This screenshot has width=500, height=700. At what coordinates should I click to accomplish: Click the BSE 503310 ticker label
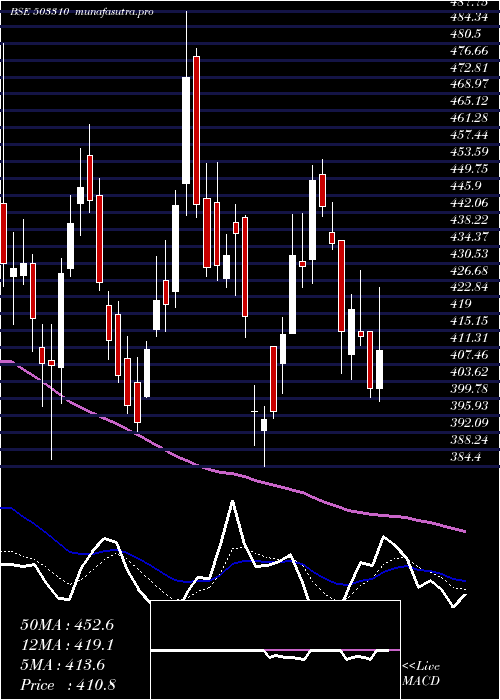coord(40,12)
